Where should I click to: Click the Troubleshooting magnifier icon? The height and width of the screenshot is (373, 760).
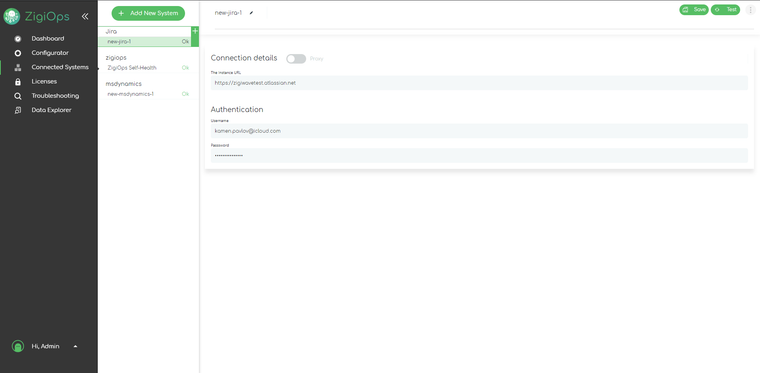point(18,96)
